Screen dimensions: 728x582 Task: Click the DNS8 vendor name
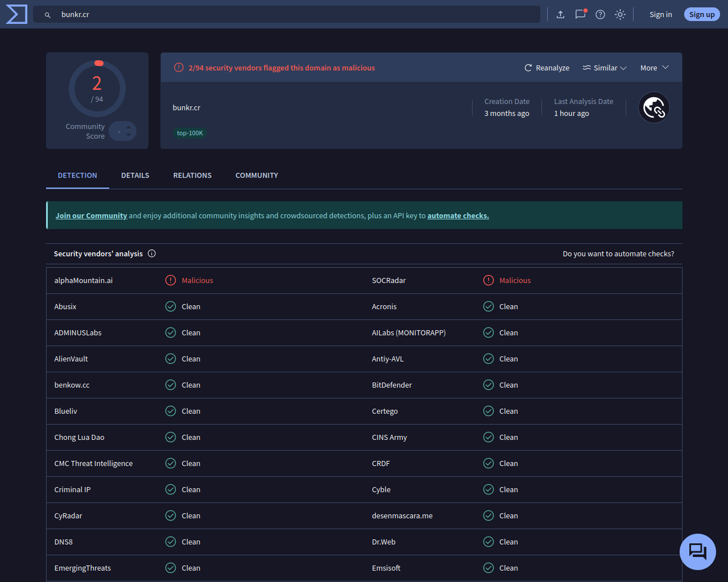(x=63, y=542)
